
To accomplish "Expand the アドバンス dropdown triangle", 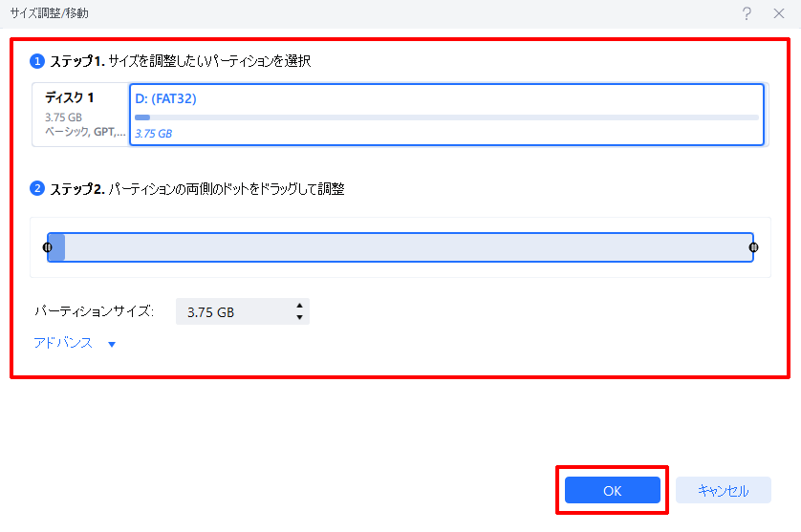I will [x=112, y=345].
